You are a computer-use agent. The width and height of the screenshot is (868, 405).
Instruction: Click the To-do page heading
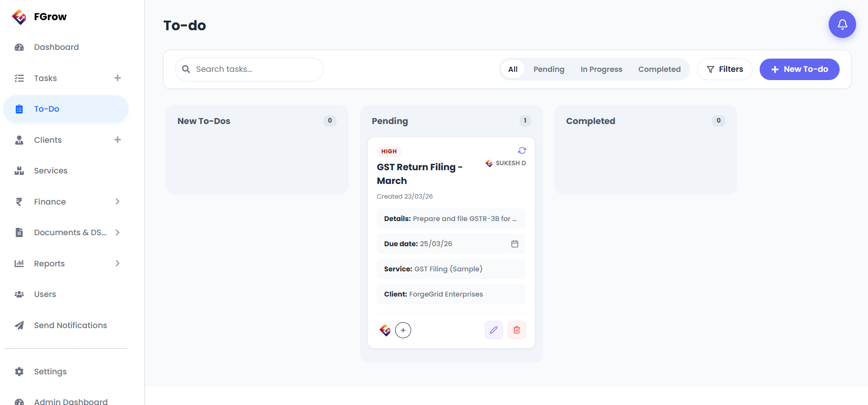click(185, 25)
